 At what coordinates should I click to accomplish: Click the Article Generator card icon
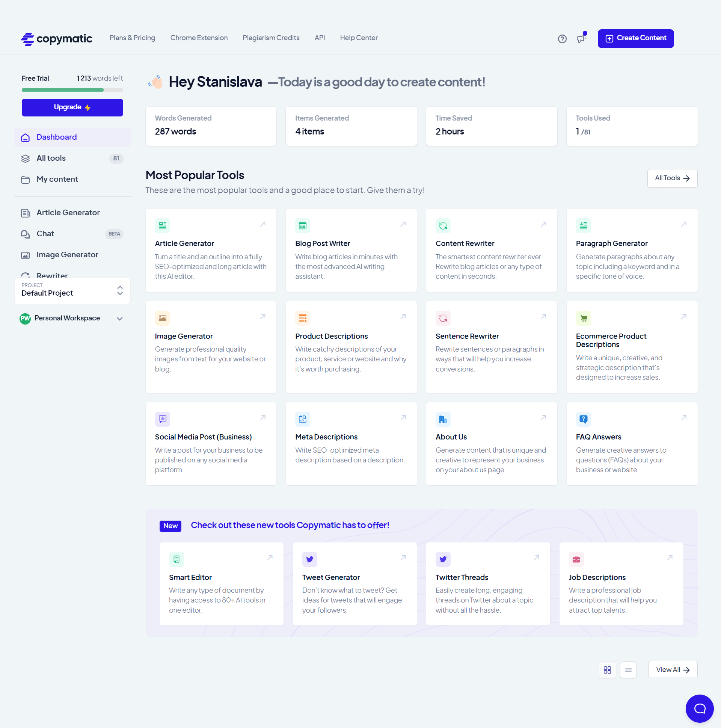(162, 226)
